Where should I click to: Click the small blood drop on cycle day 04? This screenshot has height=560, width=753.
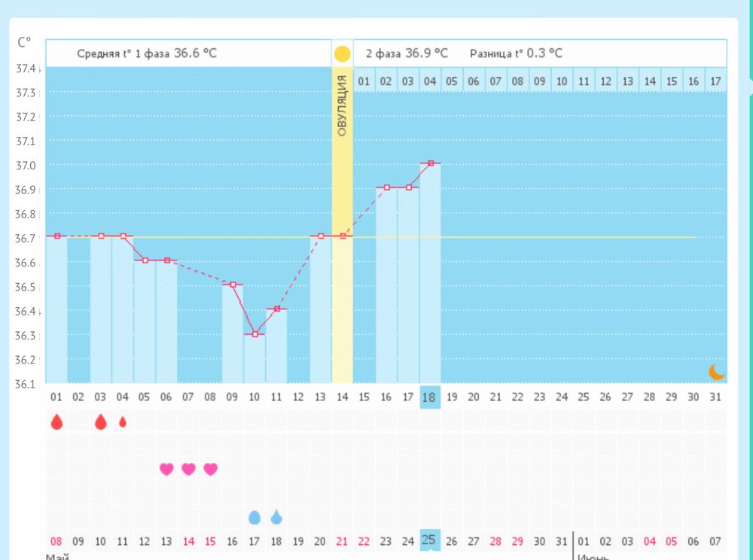[x=123, y=422]
